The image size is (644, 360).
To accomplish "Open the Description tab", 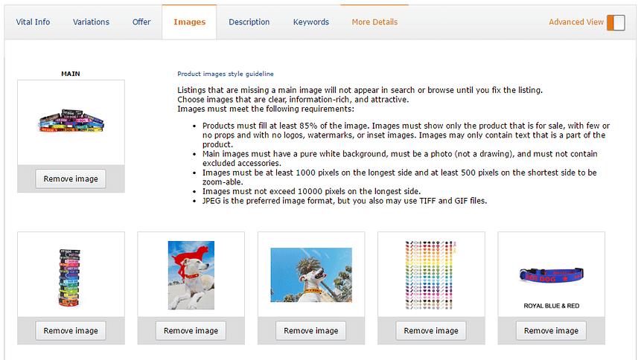I will point(249,22).
